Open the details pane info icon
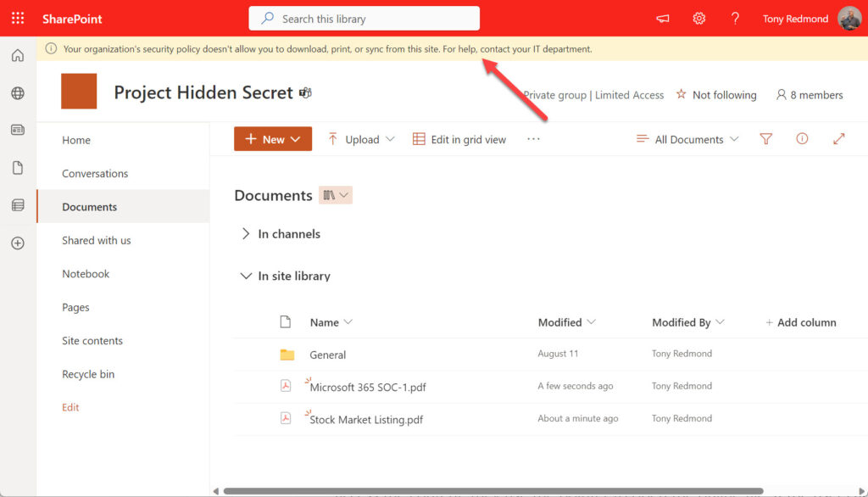This screenshot has width=868, height=497. [x=802, y=139]
